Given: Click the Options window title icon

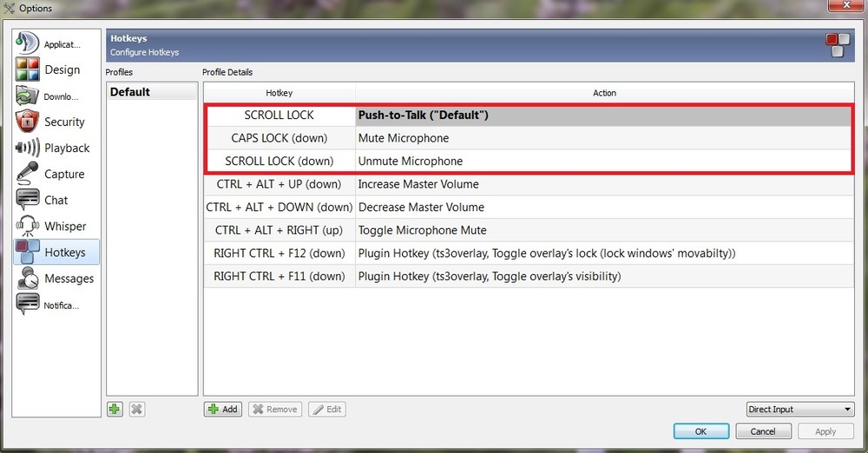Looking at the screenshot, I should [x=9, y=8].
